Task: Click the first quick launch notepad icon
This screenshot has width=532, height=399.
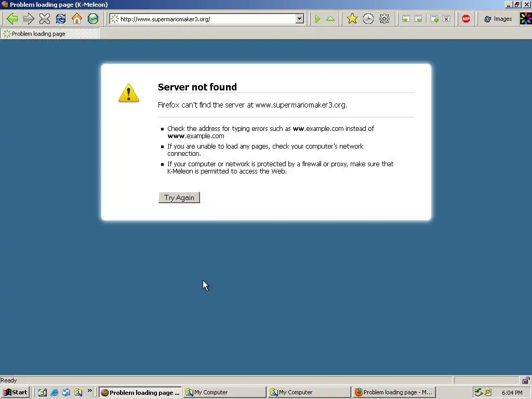Action: click(42, 392)
